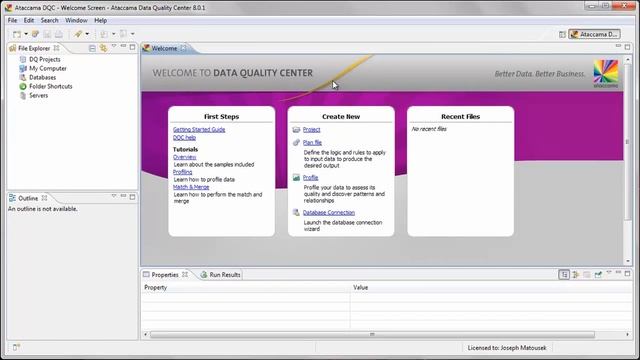
Task: Click Pin to Selection icon in Properties
Action: click(598, 275)
